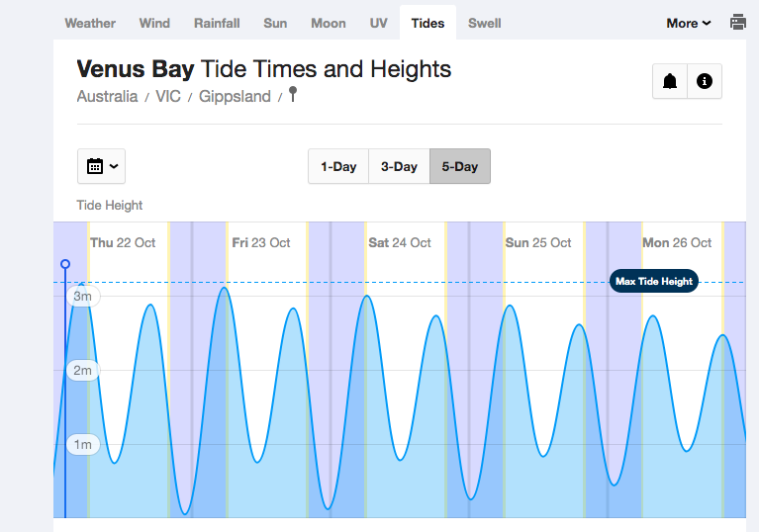Click the bell alert icon

tap(670, 81)
